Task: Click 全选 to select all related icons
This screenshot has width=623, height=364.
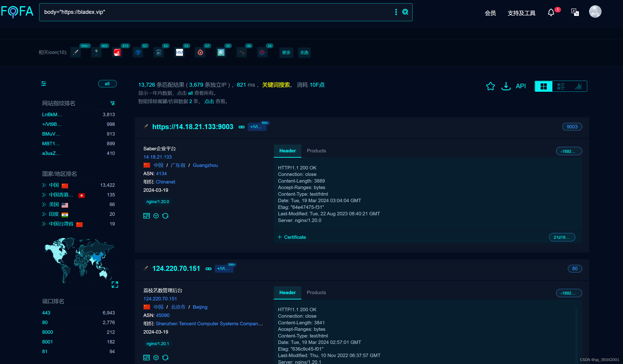Action: 304,52
